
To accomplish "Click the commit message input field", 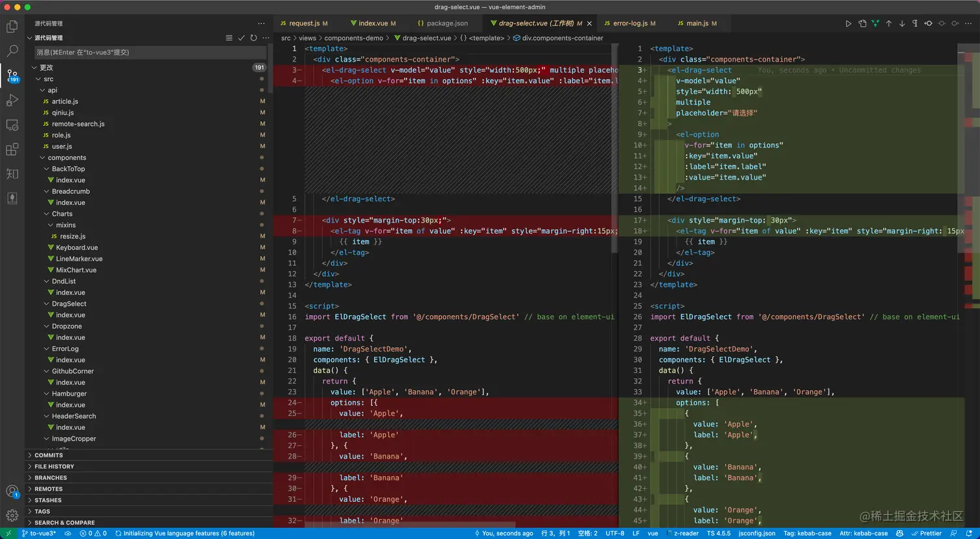I will point(150,53).
